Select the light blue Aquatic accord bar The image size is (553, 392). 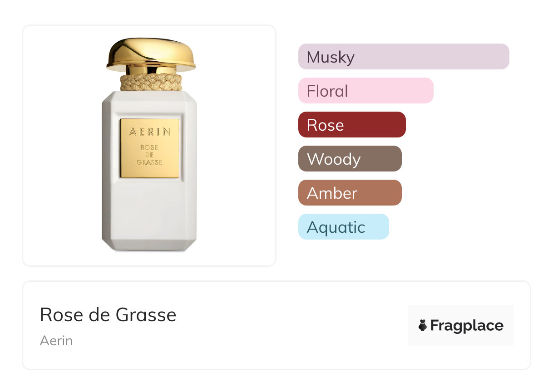point(344,227)
